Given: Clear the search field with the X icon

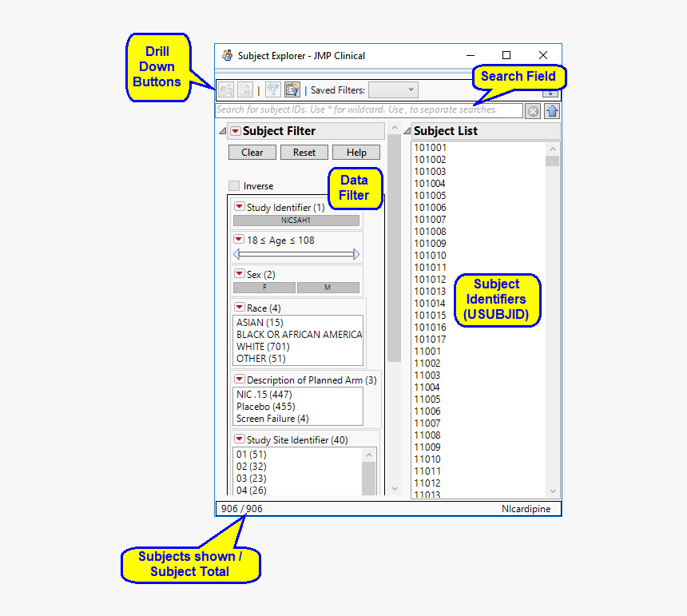Looking at the screenshot, I should (533, 110).
